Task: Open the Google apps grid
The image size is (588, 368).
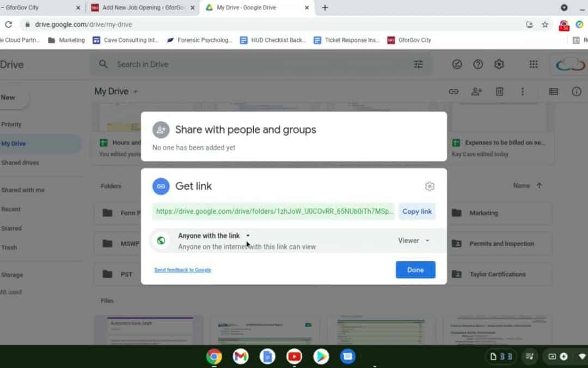Action: pyautogui.click(x=533, y=64)
